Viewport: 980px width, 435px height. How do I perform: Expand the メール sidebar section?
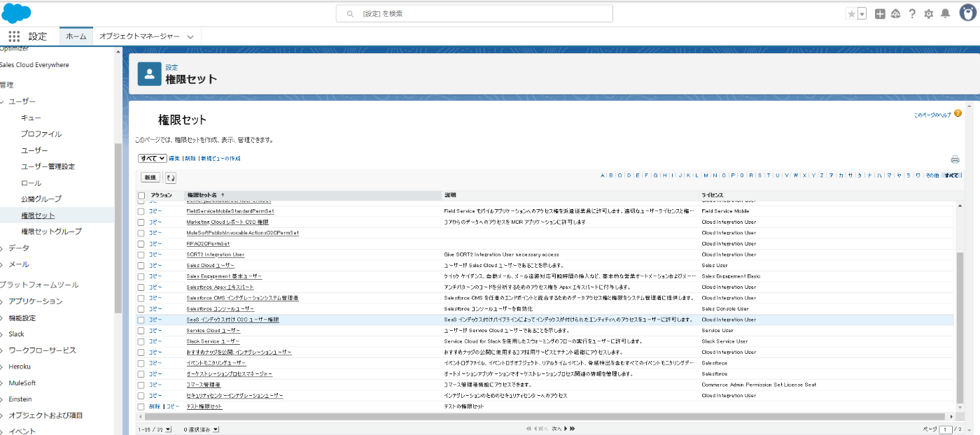(2, 264)
